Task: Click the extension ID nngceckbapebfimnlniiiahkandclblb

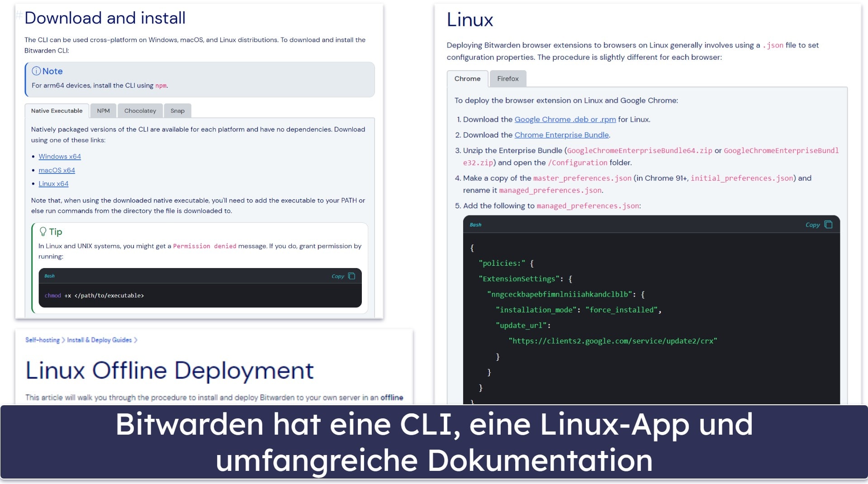Action: (x=560, y=294)
